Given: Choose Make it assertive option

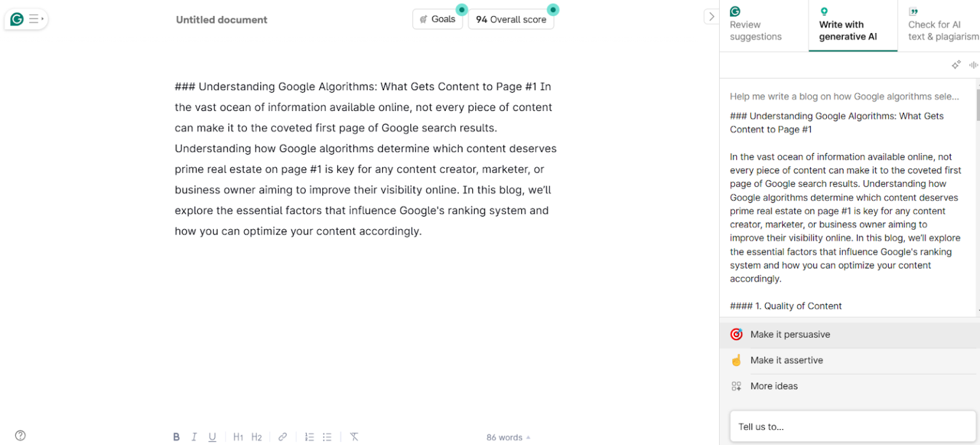Looking at the screenshot, I should pyautogui.click(x=787, y=360).
